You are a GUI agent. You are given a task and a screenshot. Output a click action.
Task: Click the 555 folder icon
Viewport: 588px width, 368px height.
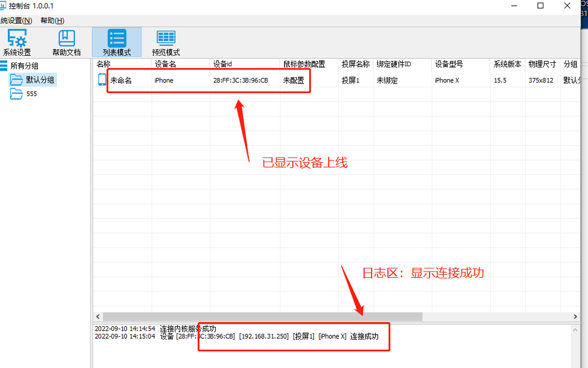coord(16,94)
